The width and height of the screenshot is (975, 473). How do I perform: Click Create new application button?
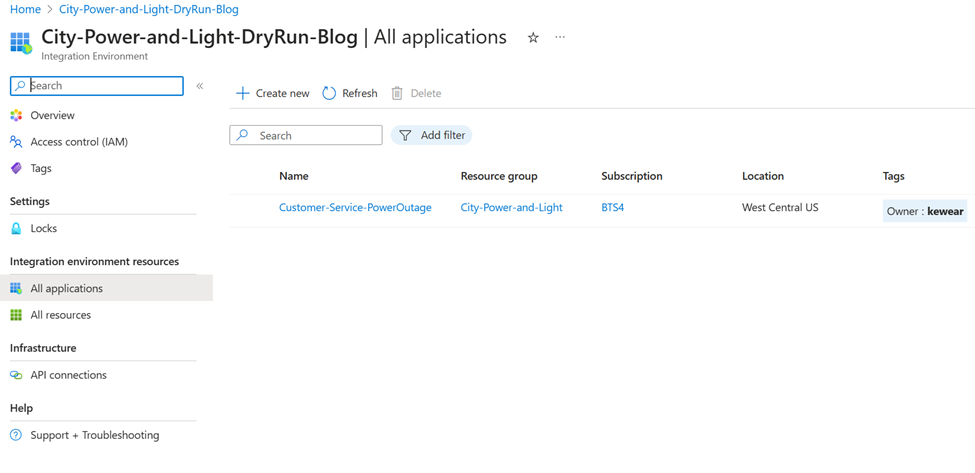(272, 93)
